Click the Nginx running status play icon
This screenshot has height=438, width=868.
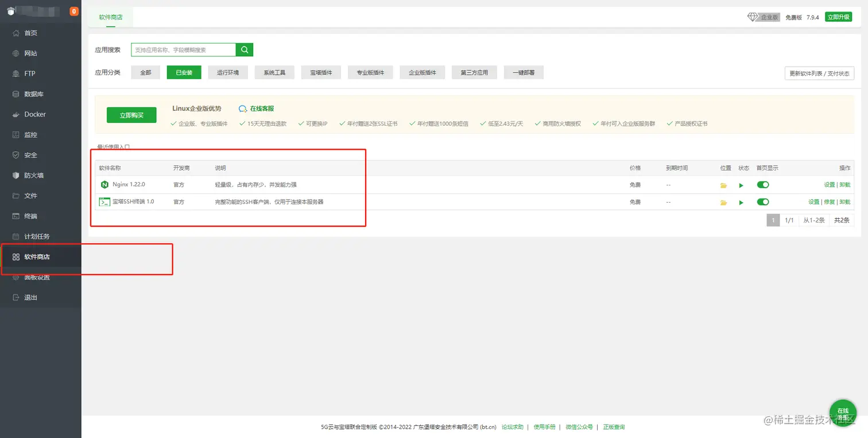[x=741, y=185]
